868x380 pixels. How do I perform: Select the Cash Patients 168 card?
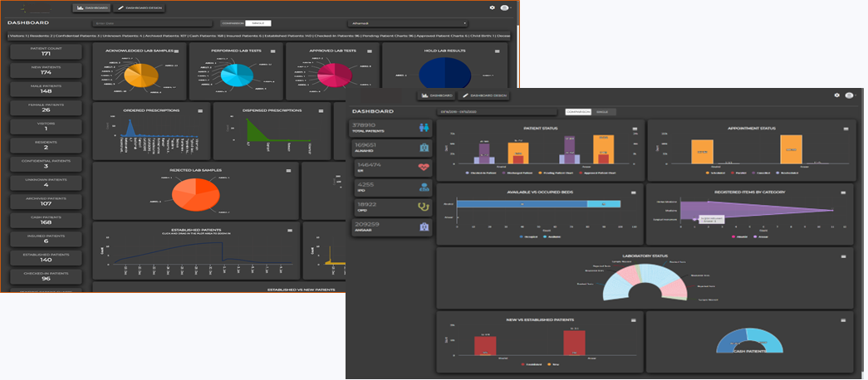(x=46, y=220)
